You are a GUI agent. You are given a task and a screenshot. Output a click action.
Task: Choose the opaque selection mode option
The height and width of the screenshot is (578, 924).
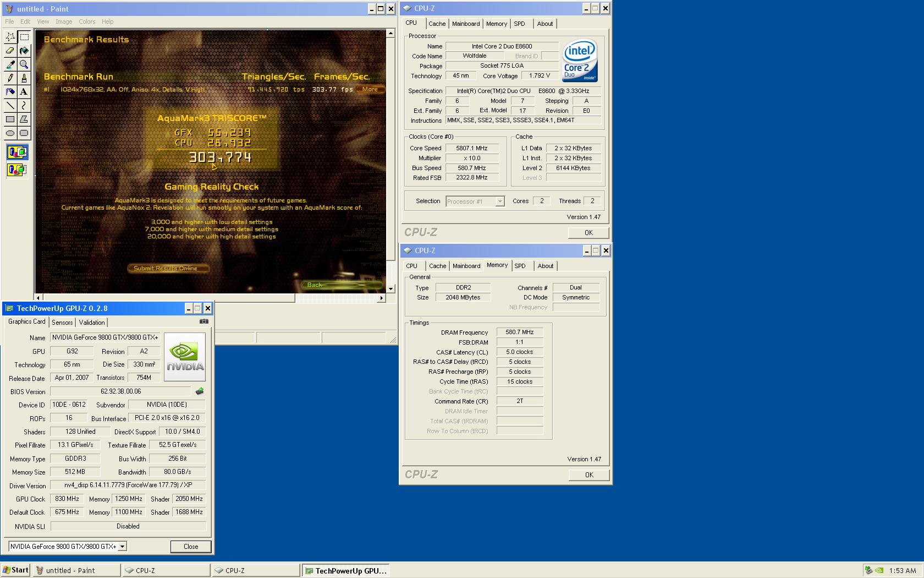(17, 152)
